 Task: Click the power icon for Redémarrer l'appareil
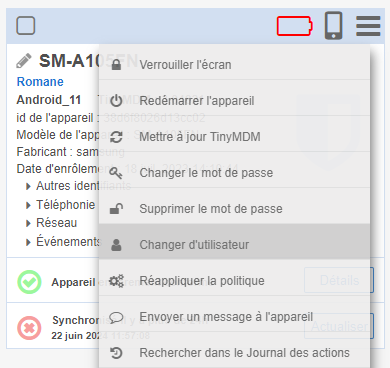tap(116, 100)
